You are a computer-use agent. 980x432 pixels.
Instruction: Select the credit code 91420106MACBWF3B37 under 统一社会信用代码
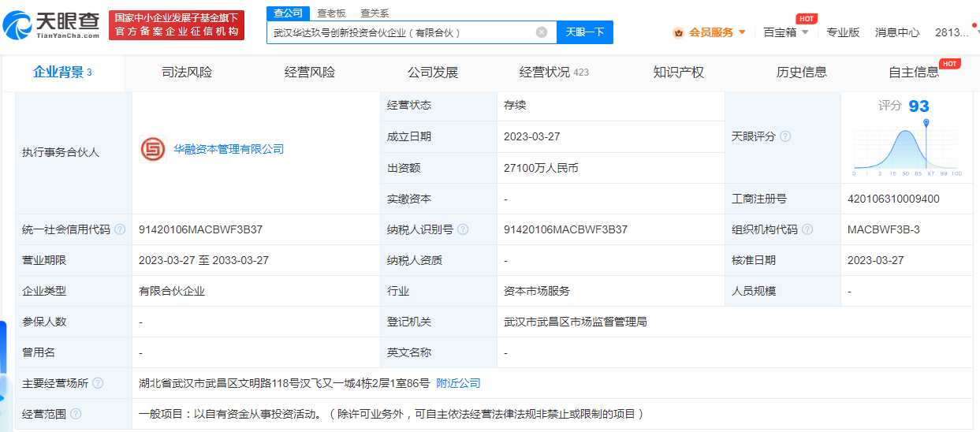(x=200, y=229)
